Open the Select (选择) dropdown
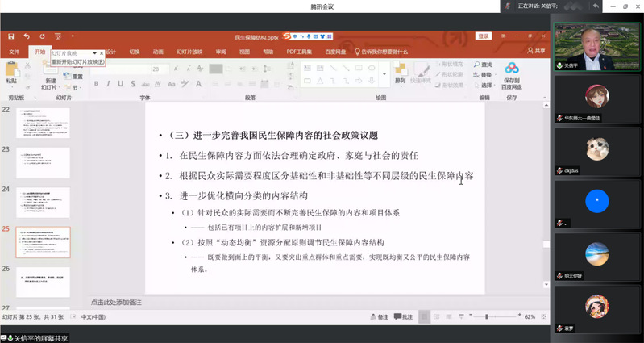644x343 pixels. (484, 85)
